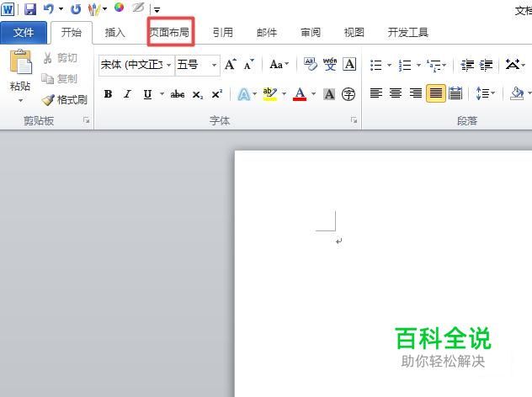Open the 引用 tab
The width and height of the screenshot is (532, 397).
[x=223, y=33]
